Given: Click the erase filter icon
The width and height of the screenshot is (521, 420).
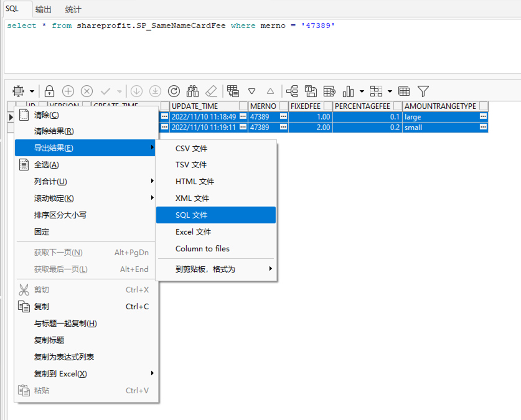Looking at the screenshot, I should (x=211, y=91).
